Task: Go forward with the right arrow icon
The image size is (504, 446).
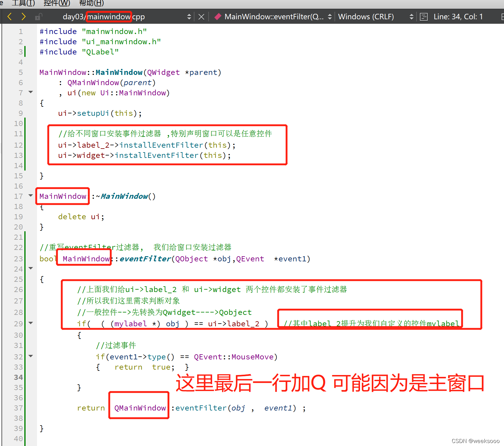Action: [x=23, y=17]
